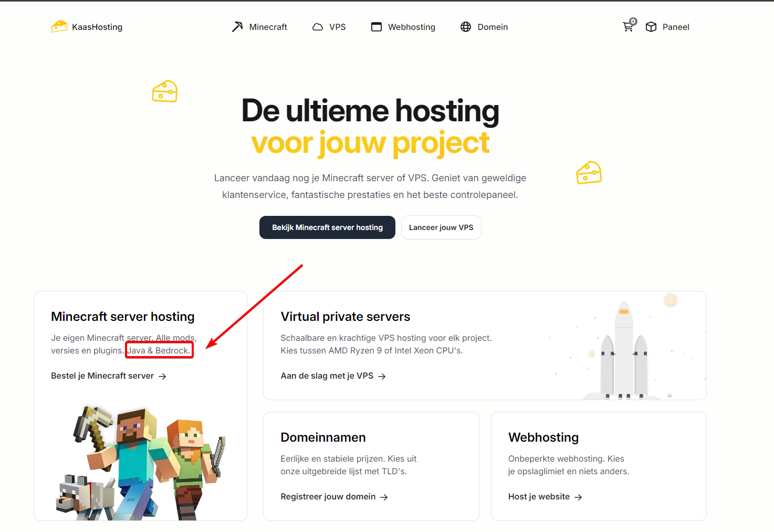Click the Paneel cube icon
The height and width of the screenshot is (532, 774).
[x=651, y=27]
